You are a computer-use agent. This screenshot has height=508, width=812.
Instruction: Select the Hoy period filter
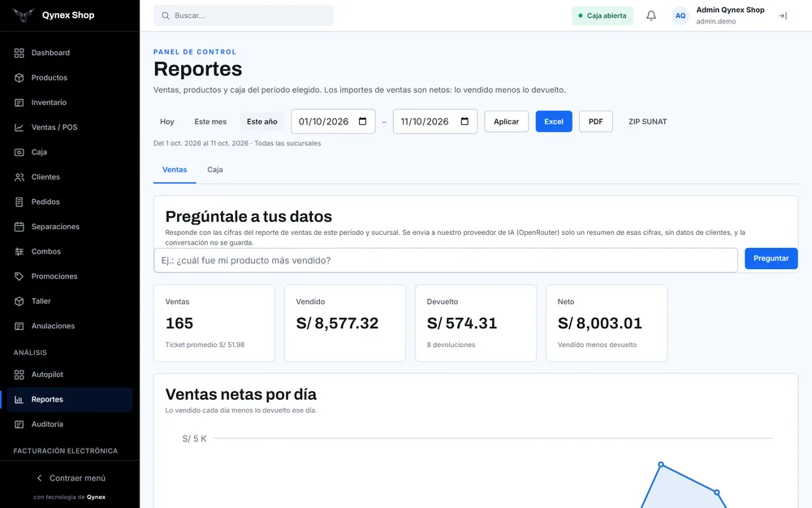tap(166, 122)
